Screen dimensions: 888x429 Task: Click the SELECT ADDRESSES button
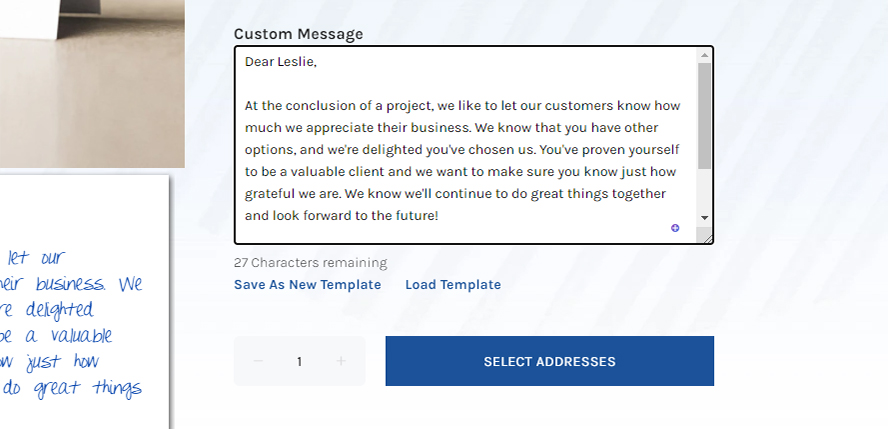coord(549,361)
